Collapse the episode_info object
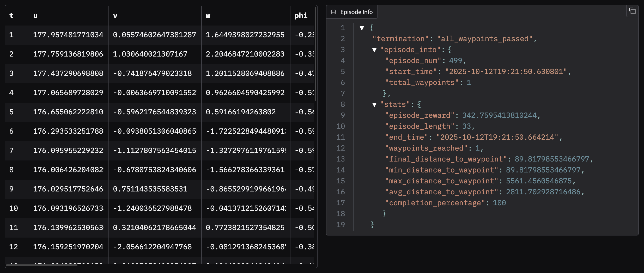 click(375, 50)
